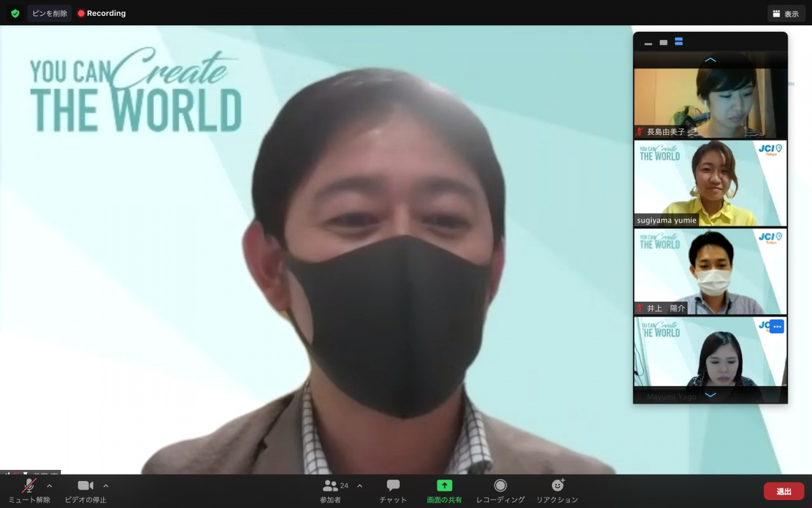The height and width of the screenshot is (508, 812).
Task: Click the recording circle icon
Action: (500, 485)
